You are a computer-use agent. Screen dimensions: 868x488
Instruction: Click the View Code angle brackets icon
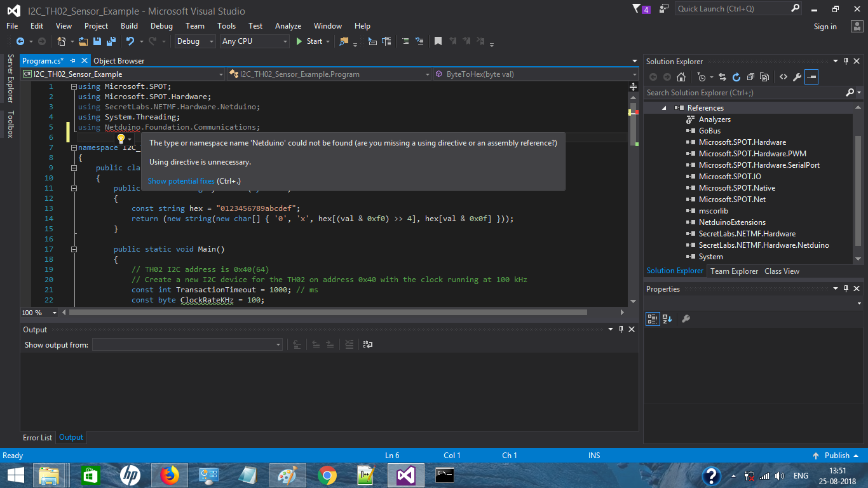pos(783,77)
